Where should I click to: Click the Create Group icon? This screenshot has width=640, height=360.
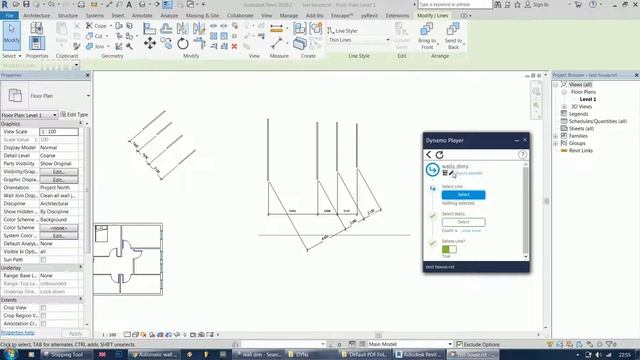316,29
